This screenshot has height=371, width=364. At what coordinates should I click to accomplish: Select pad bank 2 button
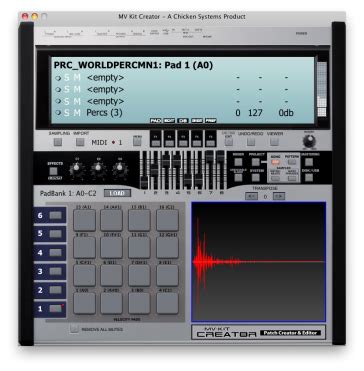56,290
